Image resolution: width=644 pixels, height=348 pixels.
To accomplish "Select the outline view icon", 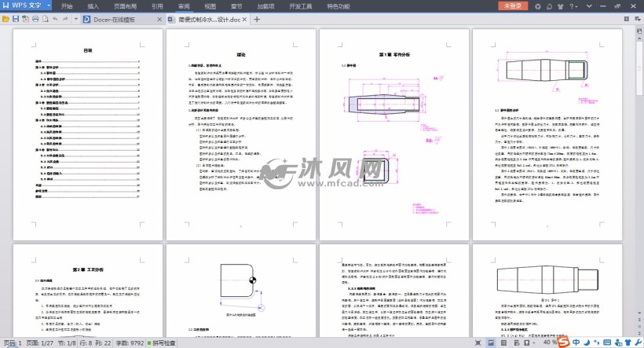I will [503, 343].
